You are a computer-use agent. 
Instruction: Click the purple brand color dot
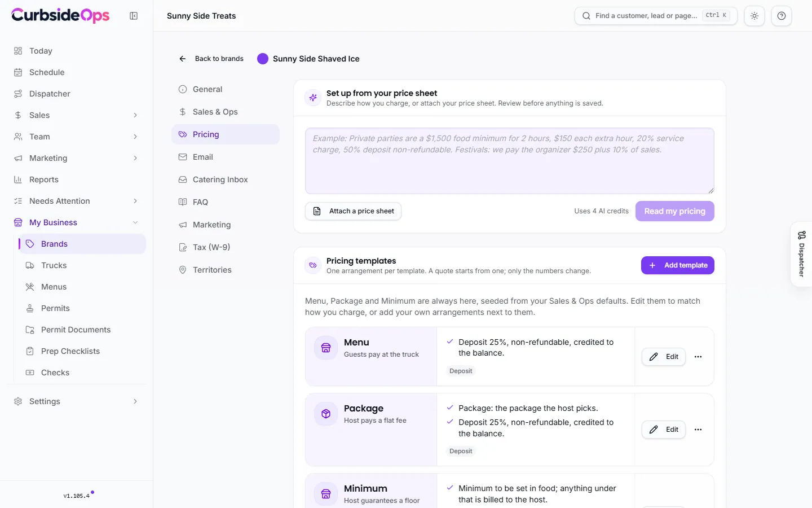click(263, 59)
